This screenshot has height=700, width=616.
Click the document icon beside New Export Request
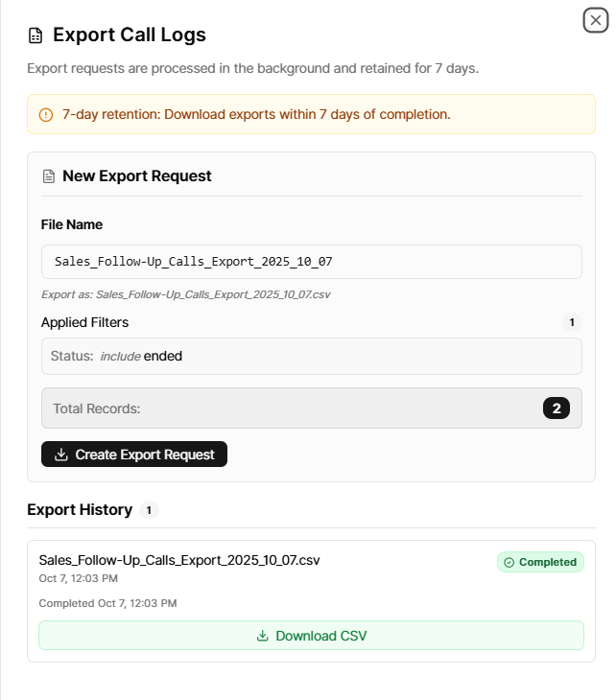(48, 176)
